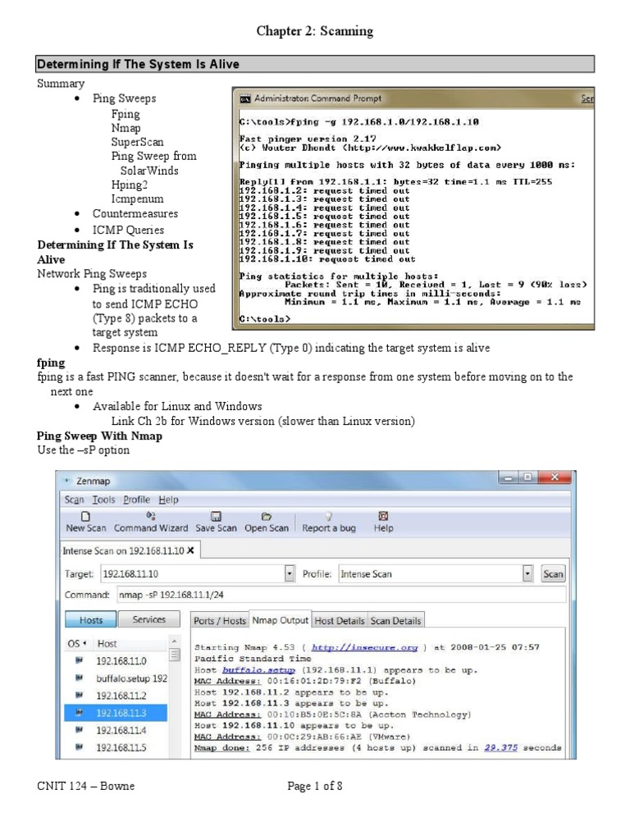This screenshot has height=840, width=630.
Task: Click OS icon next to 192.168.11.0
Action: point(80,660)
